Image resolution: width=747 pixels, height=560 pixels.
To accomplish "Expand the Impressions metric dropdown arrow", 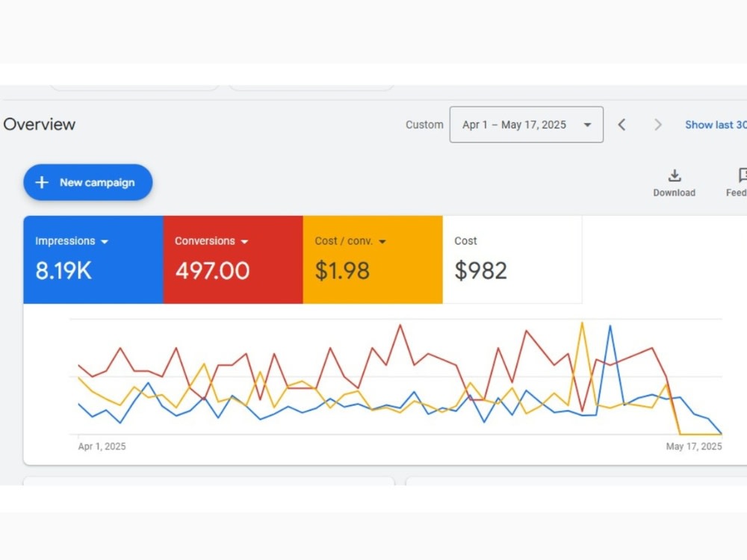I will 105,241.
